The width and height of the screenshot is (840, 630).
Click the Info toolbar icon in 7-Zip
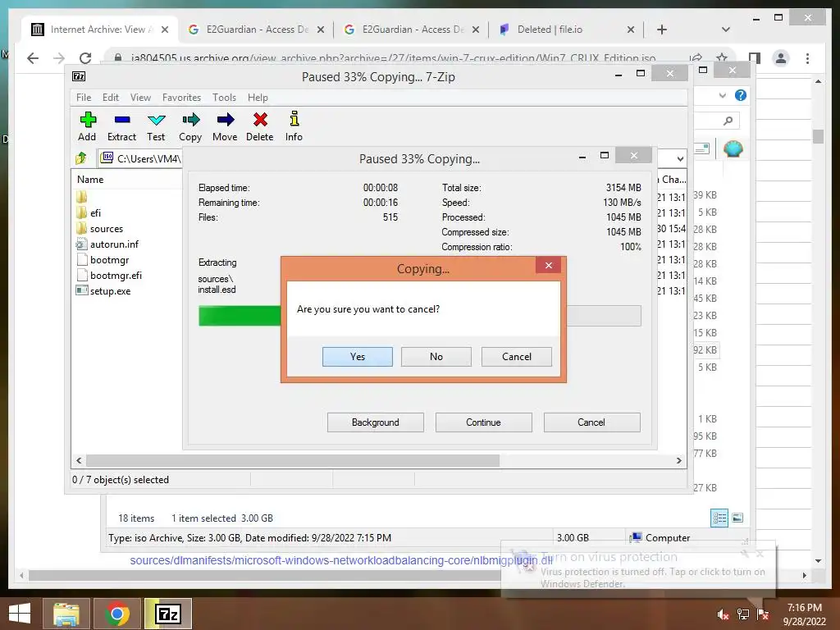[x=294, y=118]
